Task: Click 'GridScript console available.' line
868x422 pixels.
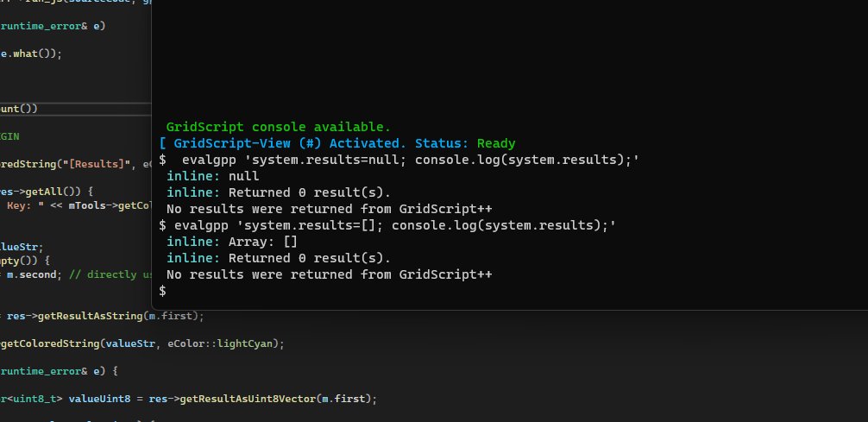Action: point(279,127)
